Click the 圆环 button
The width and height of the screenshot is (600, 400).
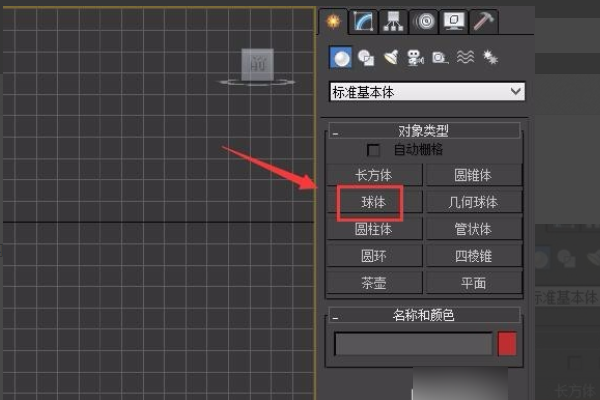[374, 256]
